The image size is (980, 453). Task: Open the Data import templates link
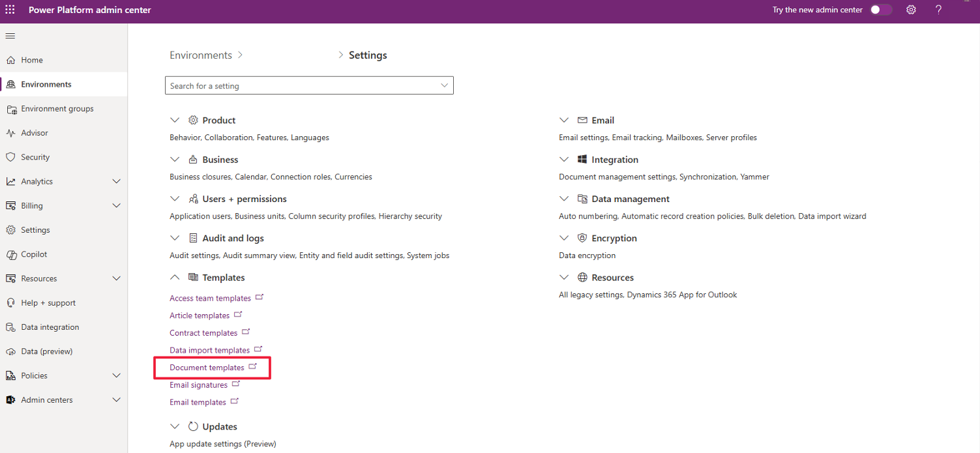click(209, 351)
